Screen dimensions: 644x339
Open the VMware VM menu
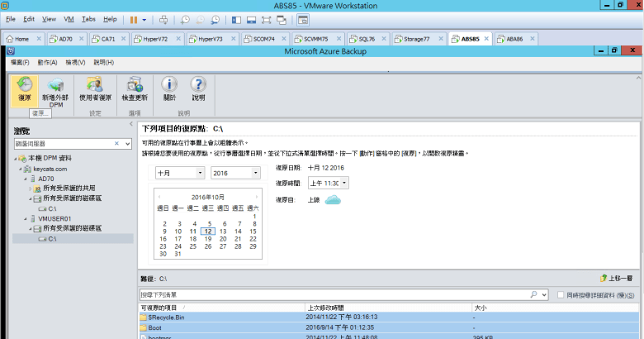click(69, 18)
